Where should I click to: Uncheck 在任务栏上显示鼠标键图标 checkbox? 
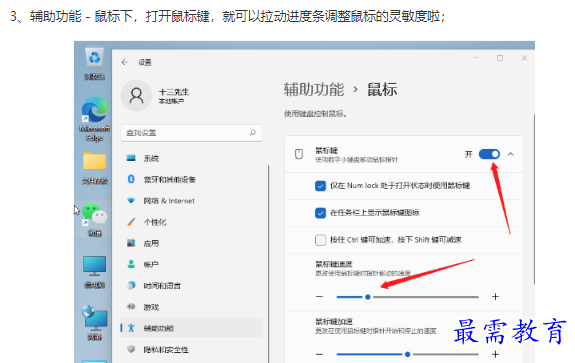(320, 213)
